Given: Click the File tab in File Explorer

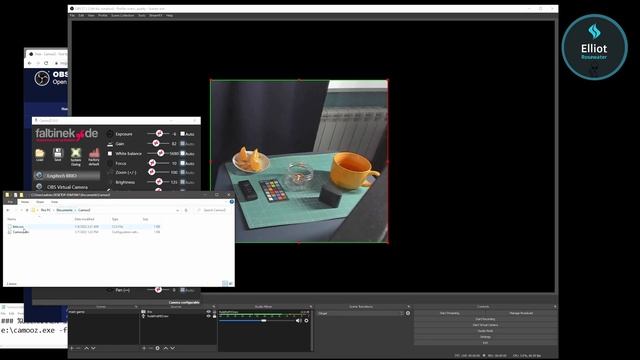Looking at the screenshot, I should pos(10,202).
